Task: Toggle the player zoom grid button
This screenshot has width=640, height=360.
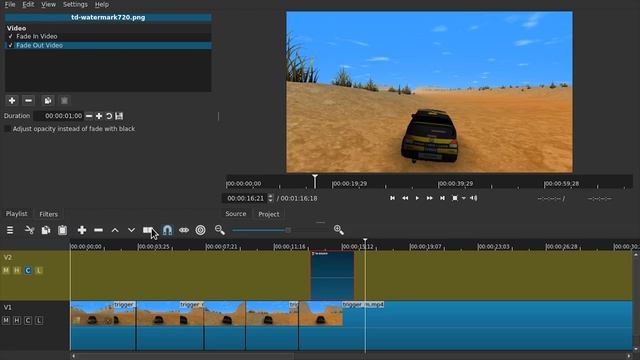Action: click(x=455, y=198)
